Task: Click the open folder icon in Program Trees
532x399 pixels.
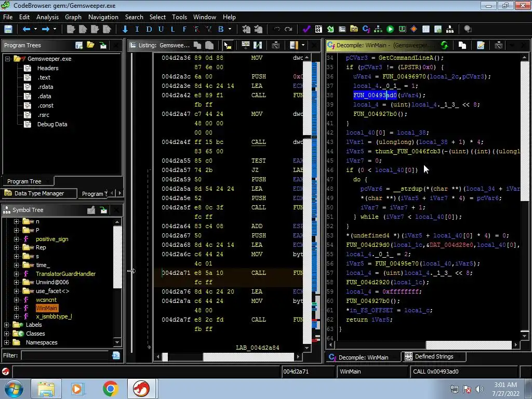Action: point(90,45)
